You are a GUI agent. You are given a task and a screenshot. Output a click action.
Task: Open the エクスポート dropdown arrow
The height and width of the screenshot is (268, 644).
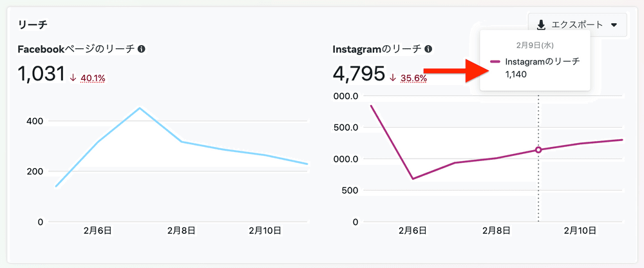614,25
